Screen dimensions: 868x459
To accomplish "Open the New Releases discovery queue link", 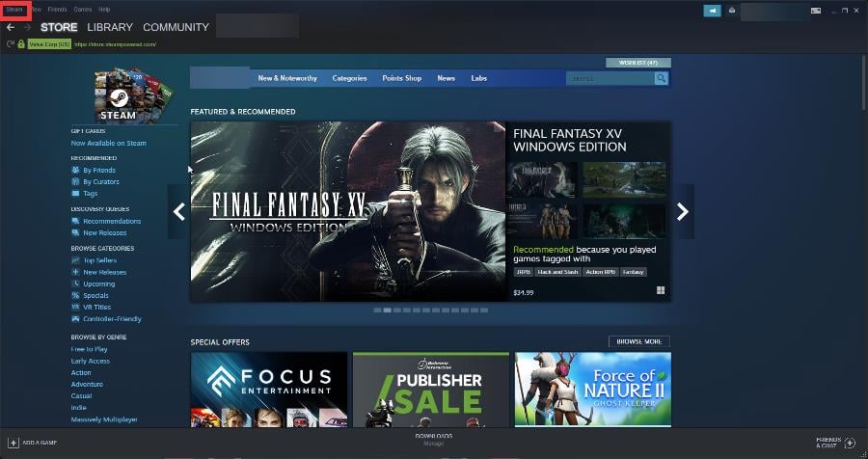I will pyautogui.click(x=104, y=232).
